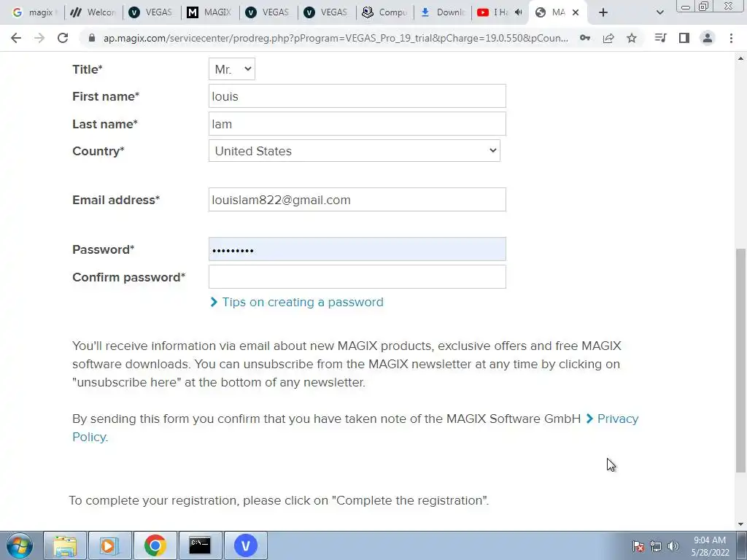Click the Email address input field
Viewport: 747px width, 560px height.
[x=357, y=200]
